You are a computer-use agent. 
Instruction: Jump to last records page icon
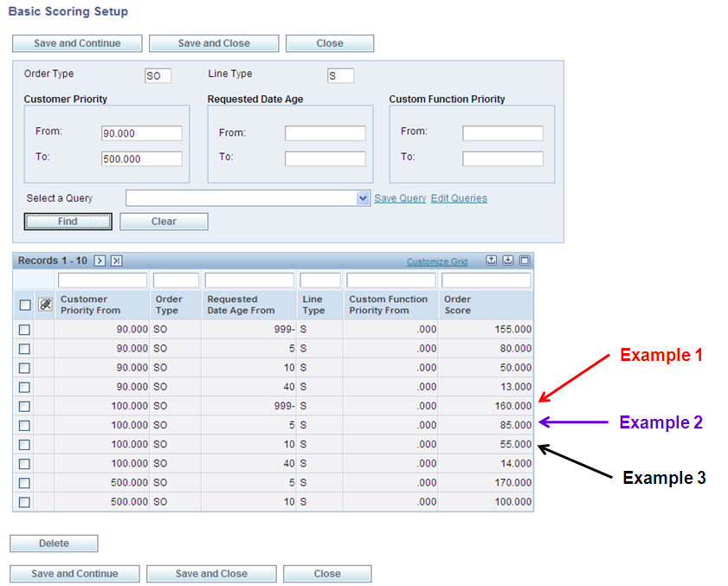click(x=117, y=261)
